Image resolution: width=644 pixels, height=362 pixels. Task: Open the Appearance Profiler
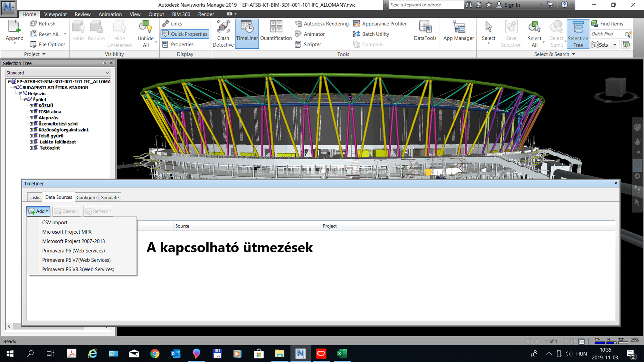[380, 23]
